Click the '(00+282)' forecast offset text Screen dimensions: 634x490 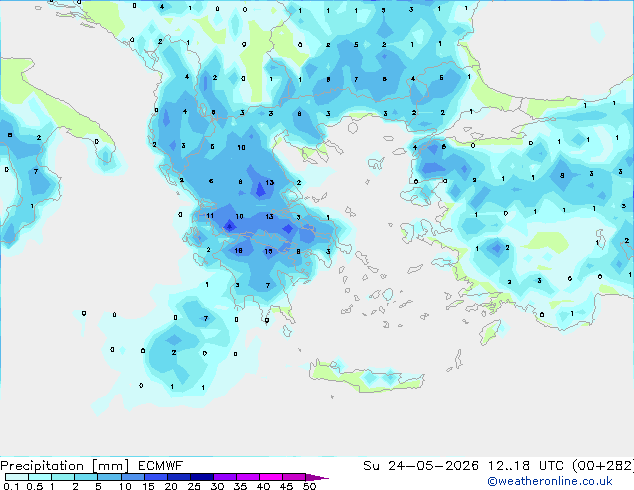603,466
